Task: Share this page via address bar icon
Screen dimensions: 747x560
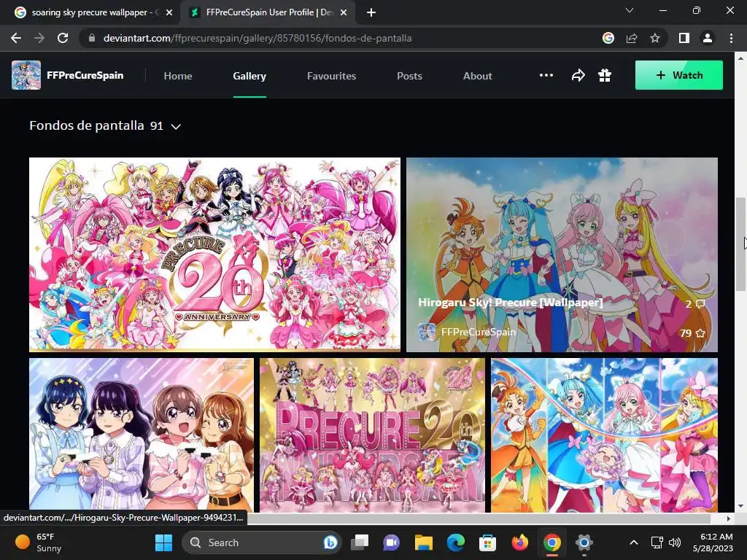Action: [632, 38]
